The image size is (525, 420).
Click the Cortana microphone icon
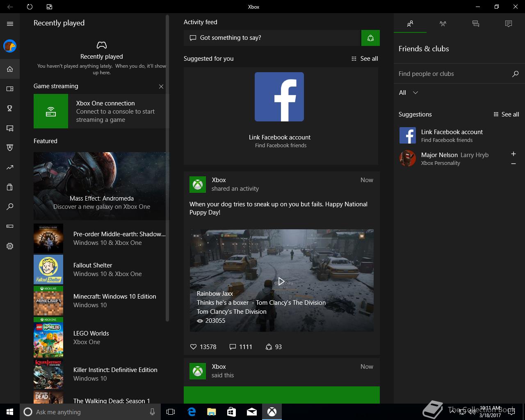coord(153,412)
